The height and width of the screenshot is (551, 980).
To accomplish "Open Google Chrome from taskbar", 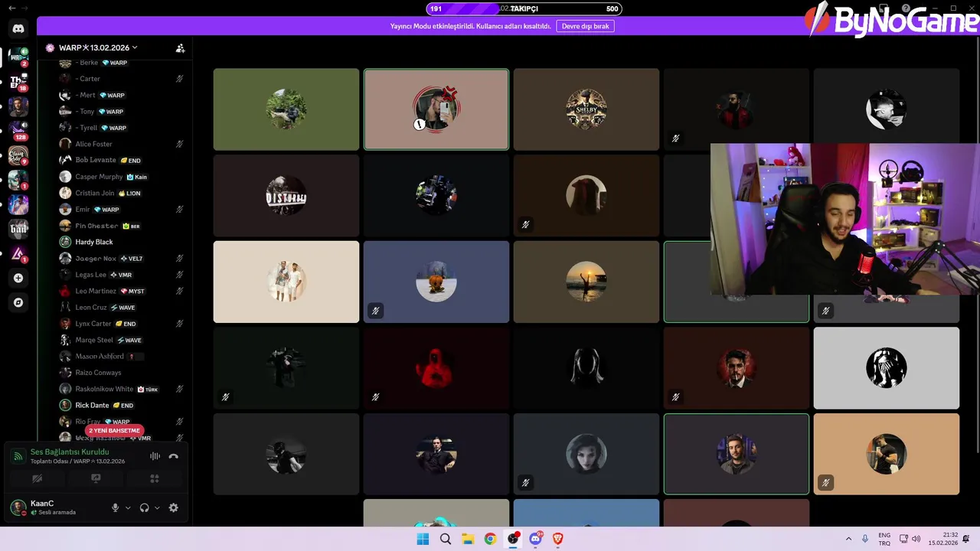I will [490, 539].
